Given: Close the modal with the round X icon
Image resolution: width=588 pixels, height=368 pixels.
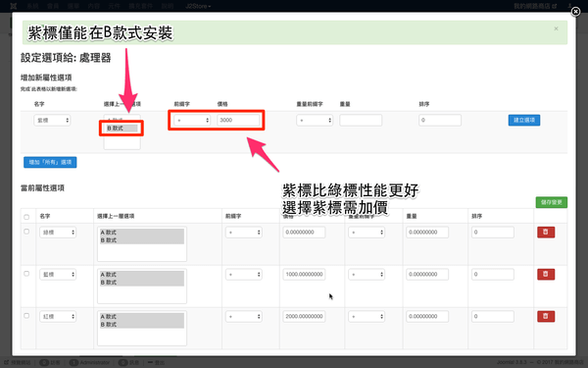Looking at the screenshot, I should pyautogui.click(x=575, y=12).
